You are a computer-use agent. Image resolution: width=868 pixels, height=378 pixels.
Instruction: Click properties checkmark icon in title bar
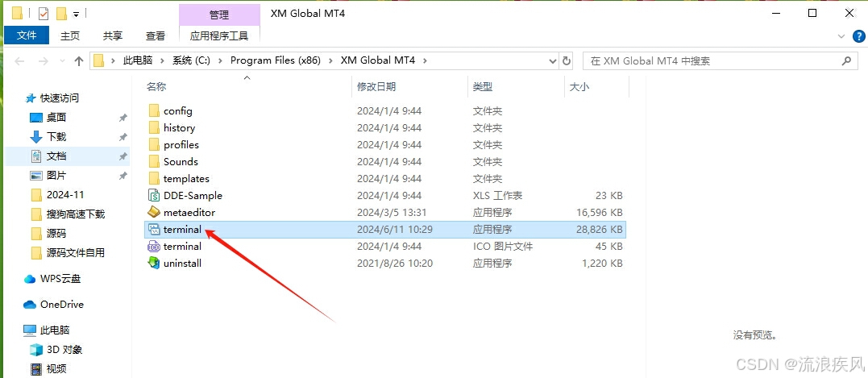(x=44, y=13)
